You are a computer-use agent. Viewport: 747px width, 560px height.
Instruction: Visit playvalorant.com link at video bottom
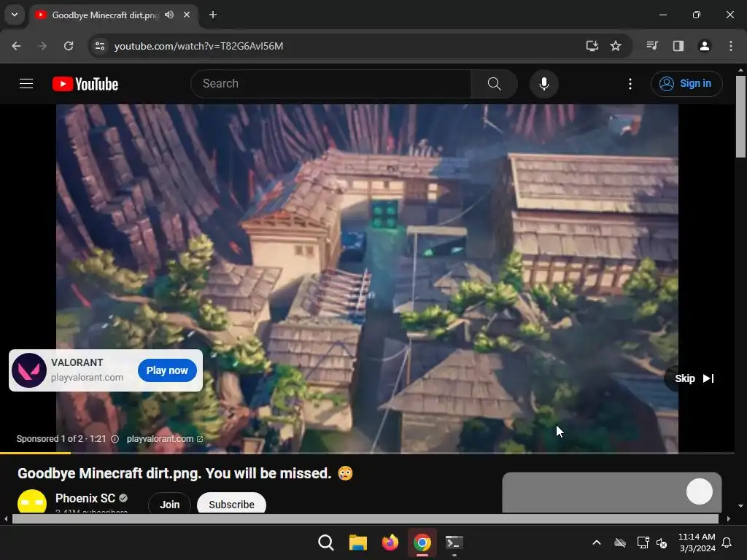(164, 438)
